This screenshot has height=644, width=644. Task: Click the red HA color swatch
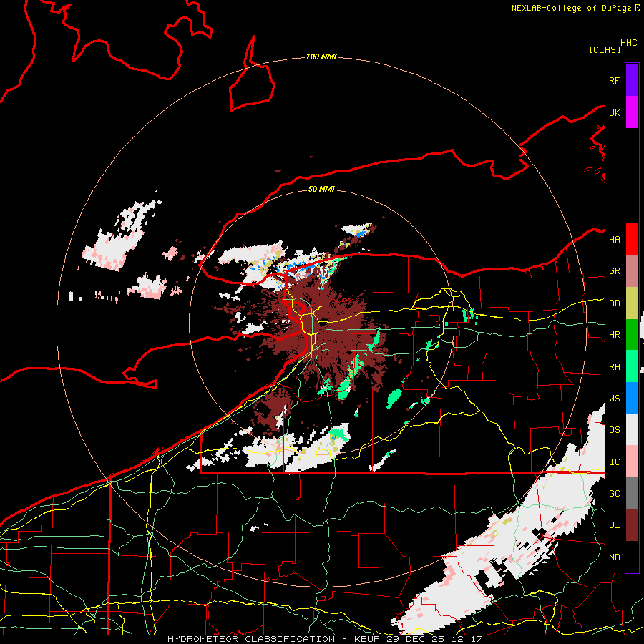pyautogui.click(x=632, y=239)
